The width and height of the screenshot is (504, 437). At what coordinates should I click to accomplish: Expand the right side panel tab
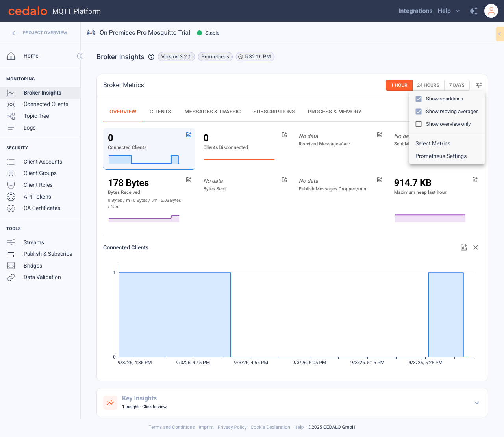500,34
